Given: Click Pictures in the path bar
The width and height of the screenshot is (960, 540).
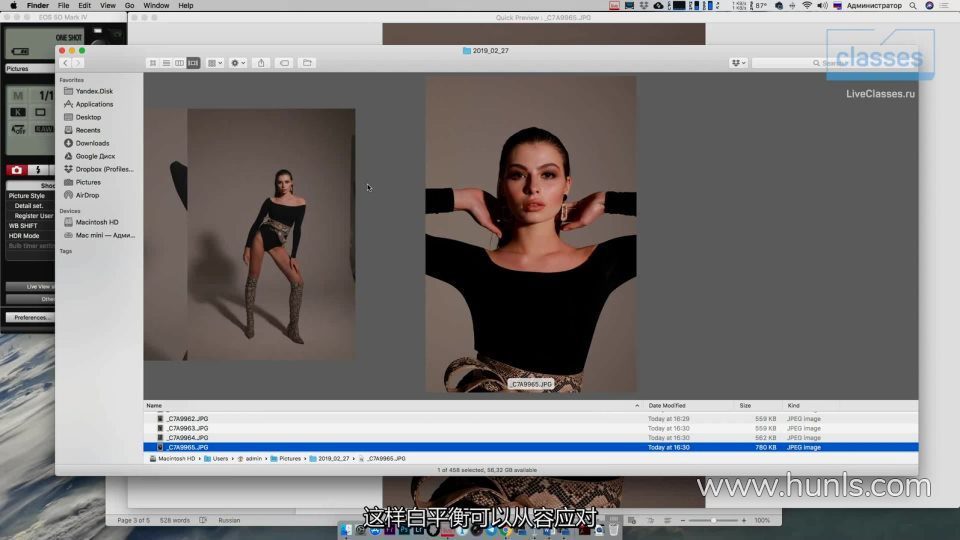Looking at the screenshot, I should [286, 459].
